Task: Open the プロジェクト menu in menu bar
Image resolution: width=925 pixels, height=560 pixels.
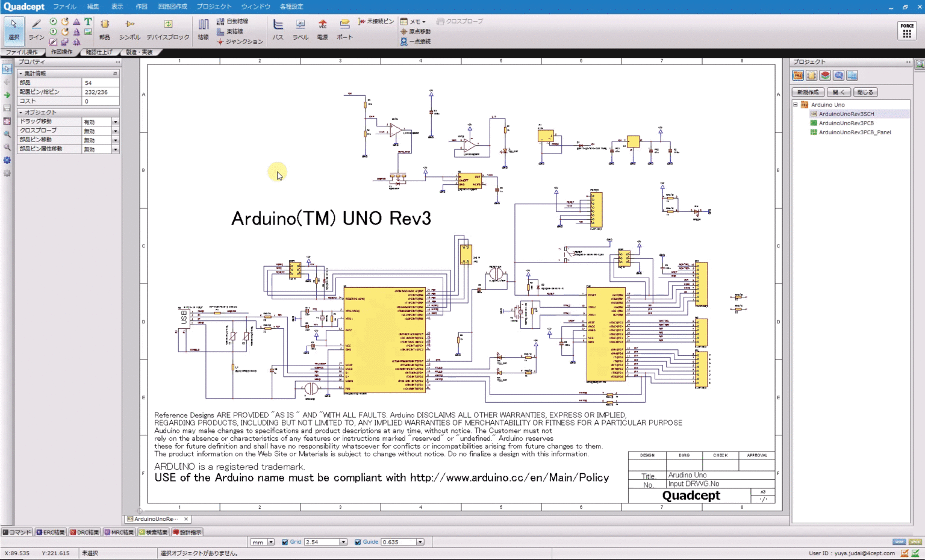Action: [x=214, y=7]
